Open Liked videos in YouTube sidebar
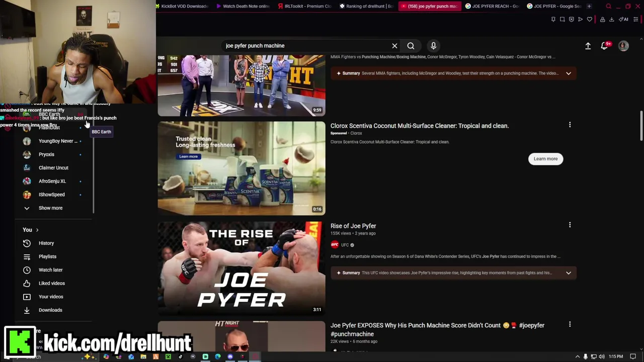This screenshot has width=644, height=362. (x=51, y=283)
